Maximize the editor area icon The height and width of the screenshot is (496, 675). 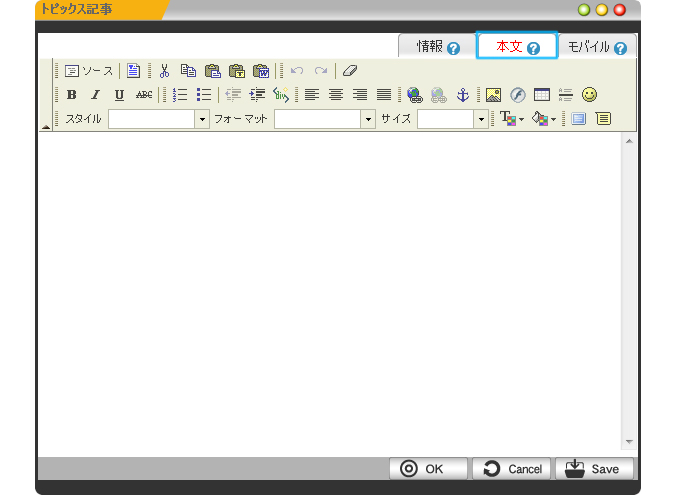point(579,118)
